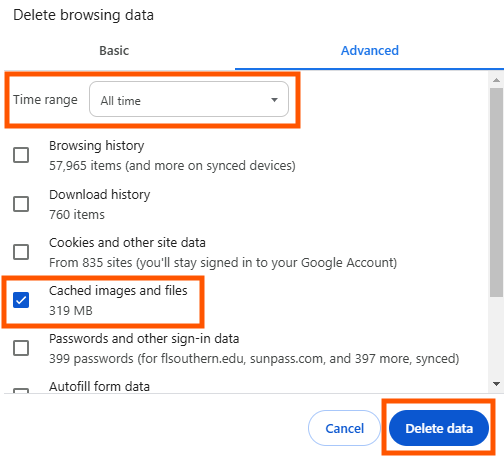Uncheck Cached images and files

(21, 300)
